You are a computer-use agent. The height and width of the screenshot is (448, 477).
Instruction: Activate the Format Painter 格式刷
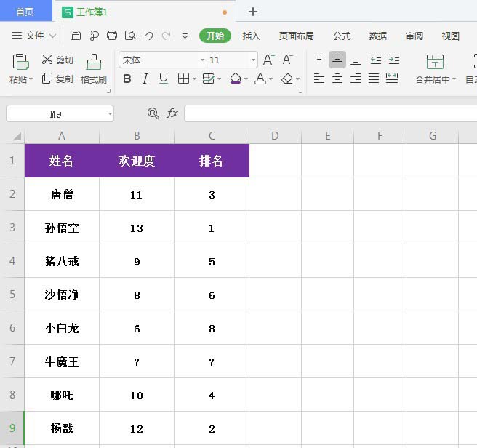[94, 69]
